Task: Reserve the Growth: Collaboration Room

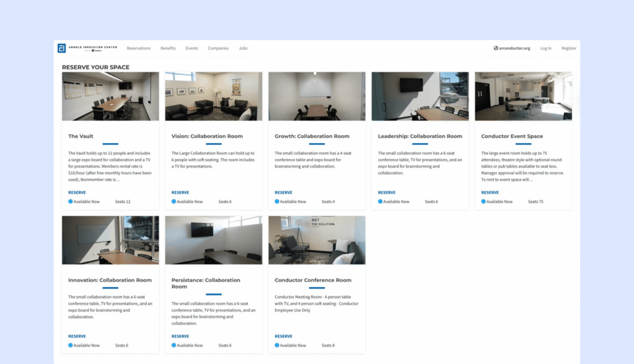Action: 283,193
